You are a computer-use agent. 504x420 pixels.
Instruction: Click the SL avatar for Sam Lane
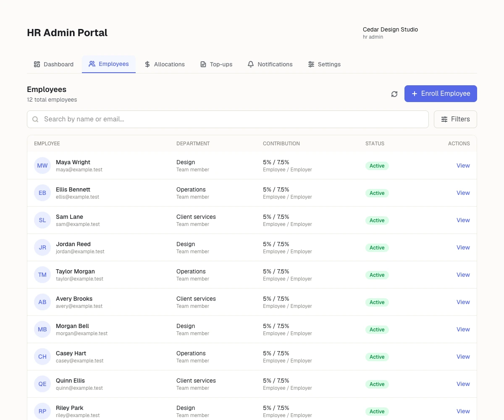click(42, 220)
